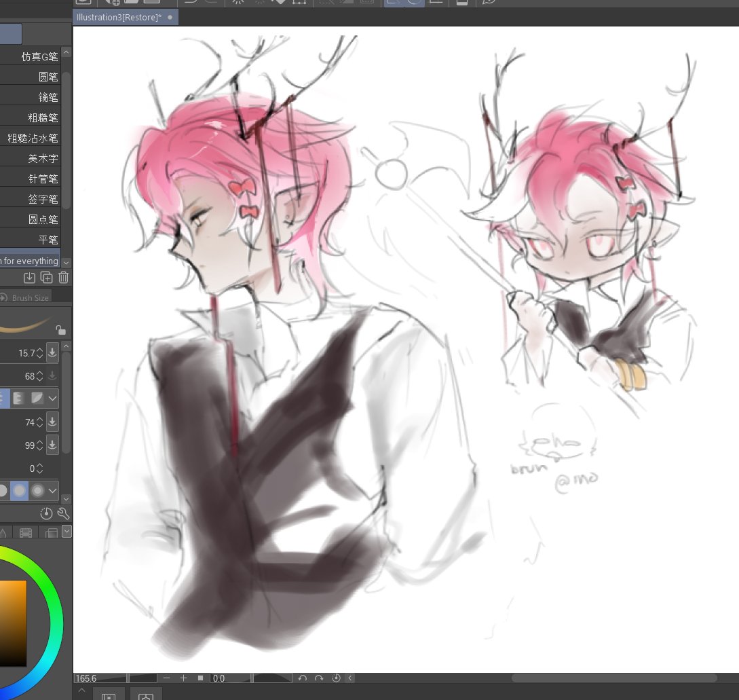The image size is (739, 700).
Task: Reset canvas rotation with the dial icon
Action: click(x=336, y=678)
